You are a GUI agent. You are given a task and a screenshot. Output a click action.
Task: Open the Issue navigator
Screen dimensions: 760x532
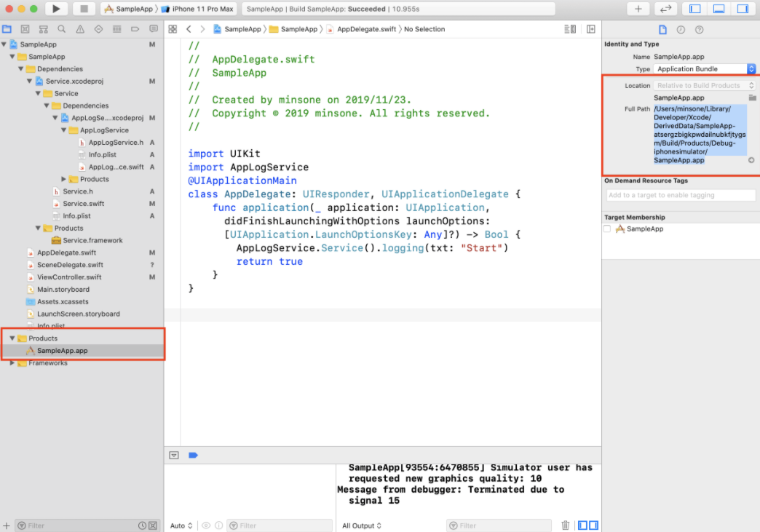coord(80,29)
